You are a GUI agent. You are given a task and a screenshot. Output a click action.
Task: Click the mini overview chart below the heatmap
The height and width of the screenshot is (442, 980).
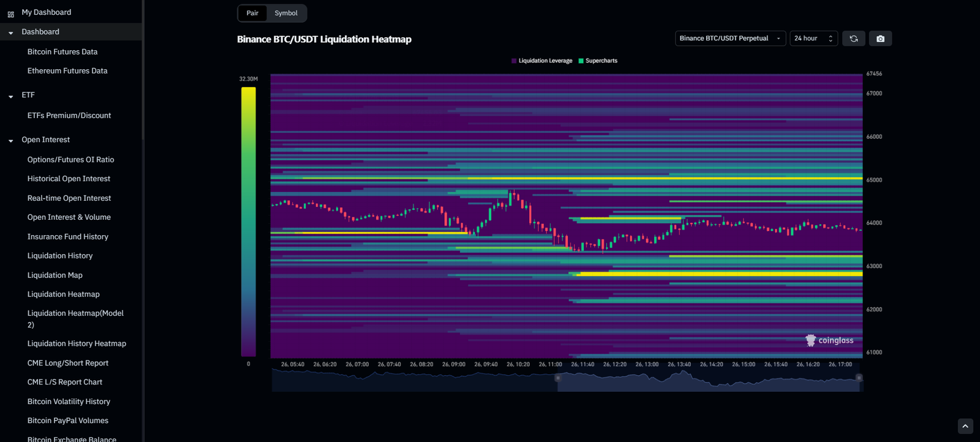point(567,381)
